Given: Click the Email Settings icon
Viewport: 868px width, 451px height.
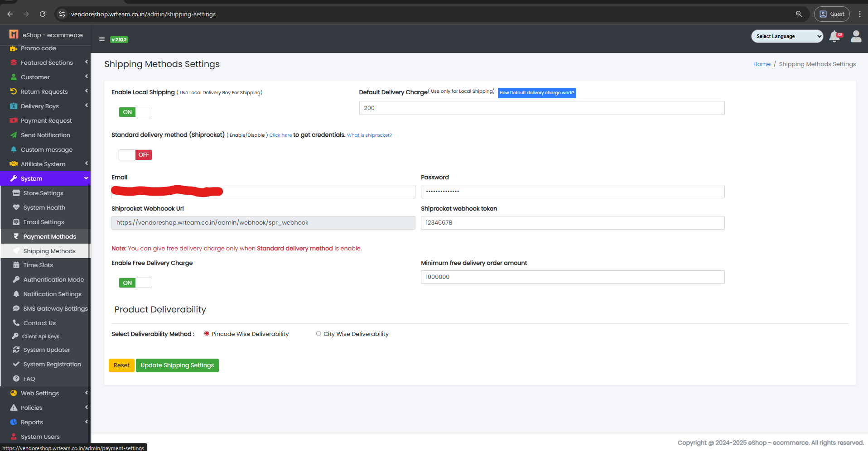Looking at the screenshot, I should pyautogui.click(x=16, y=222).
